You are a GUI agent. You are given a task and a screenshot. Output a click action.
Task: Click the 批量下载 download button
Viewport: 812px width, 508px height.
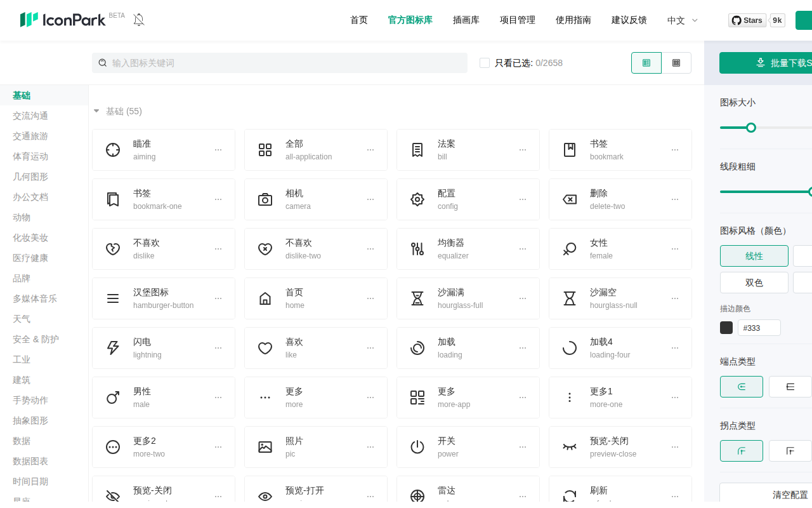pyautogui.click(x=766, y=63)
